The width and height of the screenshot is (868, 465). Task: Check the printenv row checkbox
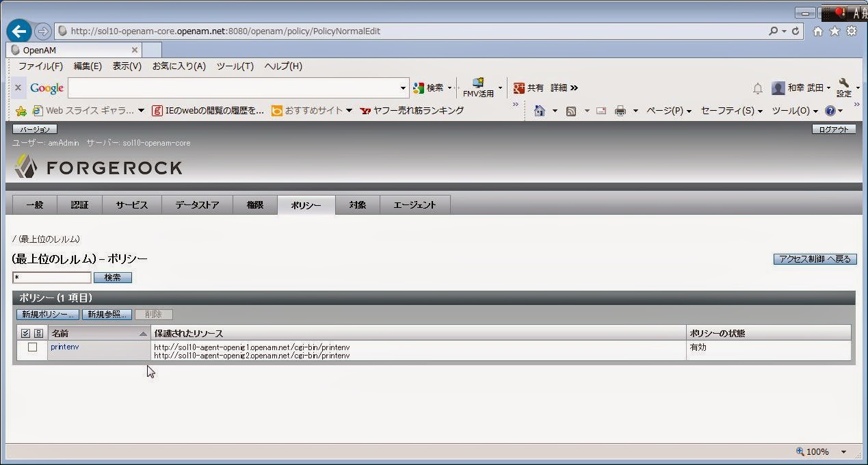[x=33, y=347]
